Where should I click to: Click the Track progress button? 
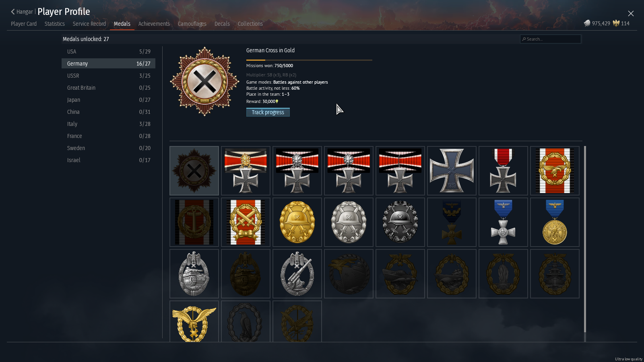[268, 112]
